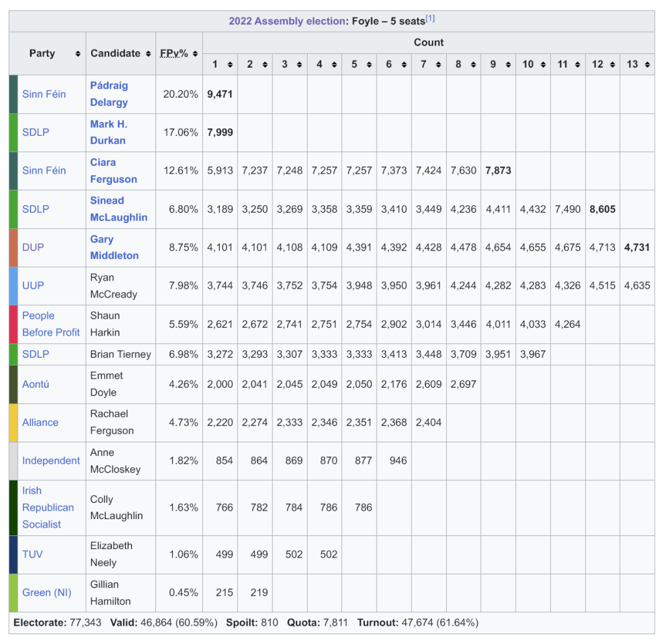The height and width of the screenshot is (644, 666).
Task: Sort by Count 5 column arrows
Action: [x=369, y=64]
